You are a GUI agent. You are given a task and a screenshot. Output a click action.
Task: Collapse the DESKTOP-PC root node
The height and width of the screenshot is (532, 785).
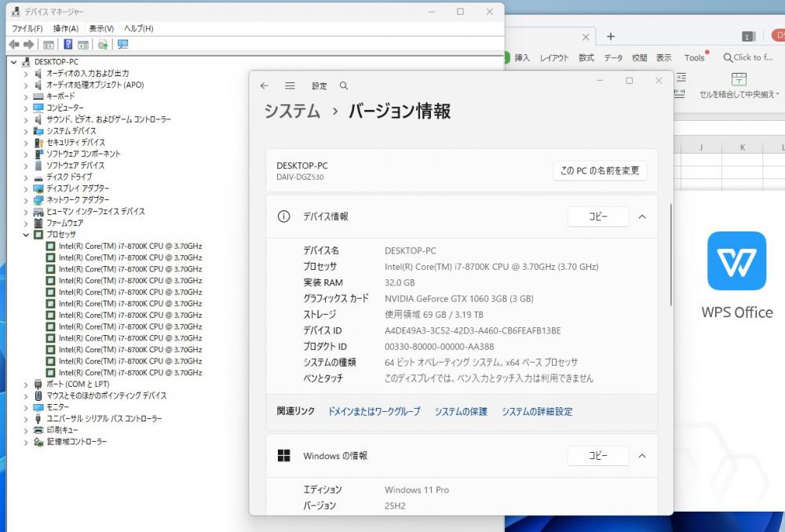[14, 62]
